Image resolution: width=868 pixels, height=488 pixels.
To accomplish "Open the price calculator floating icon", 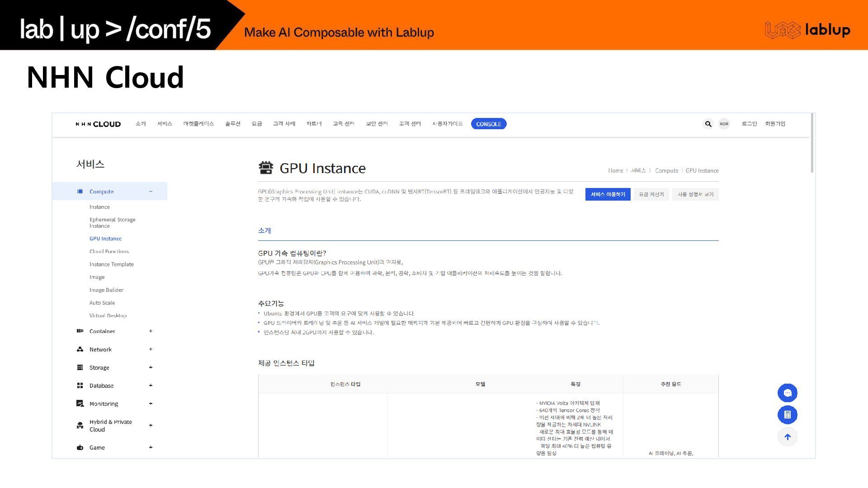I will tap(787, 415).
